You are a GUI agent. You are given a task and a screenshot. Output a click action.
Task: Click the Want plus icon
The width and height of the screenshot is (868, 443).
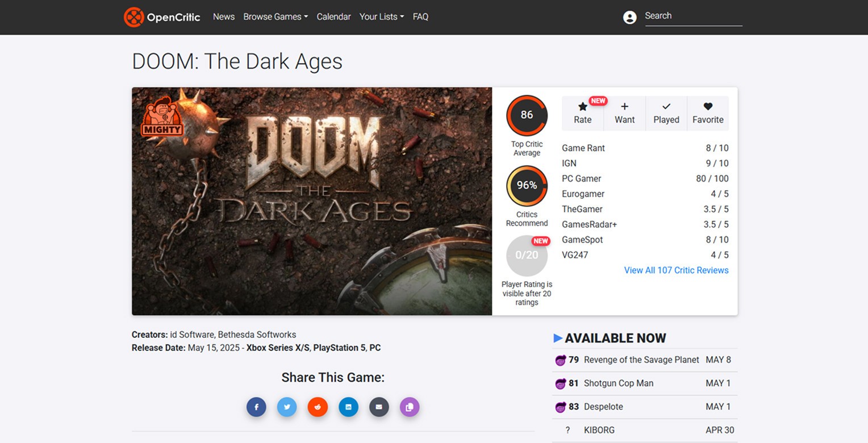click(624, 106)
